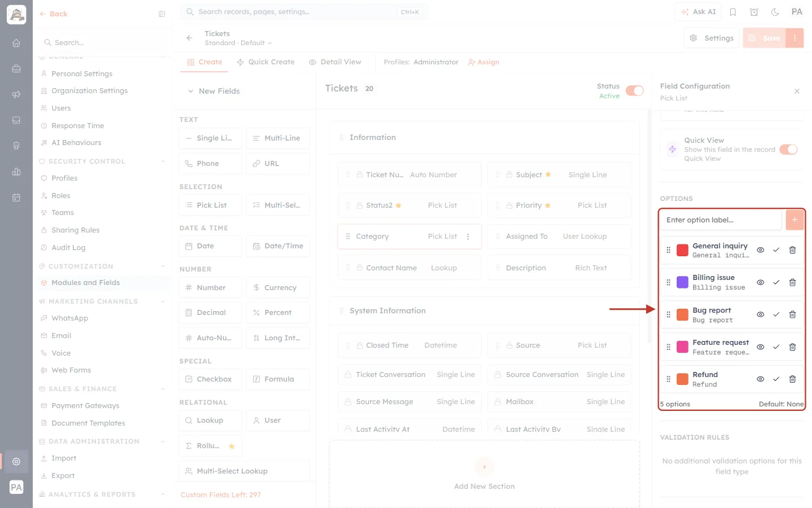Image resolution: width=812 pixels, height=508 pixels.
Task: Open Ask AI assistant
Action: point(698,12)
